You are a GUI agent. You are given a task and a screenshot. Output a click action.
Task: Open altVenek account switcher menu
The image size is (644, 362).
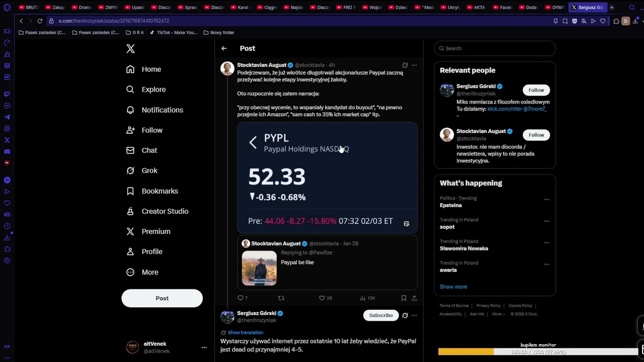[x=204, y=347]
